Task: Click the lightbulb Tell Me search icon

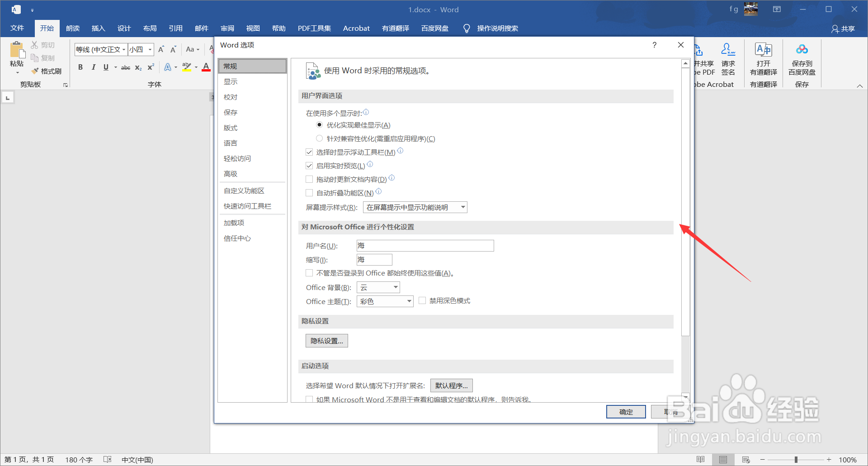Action: click(x=467, y=29)
